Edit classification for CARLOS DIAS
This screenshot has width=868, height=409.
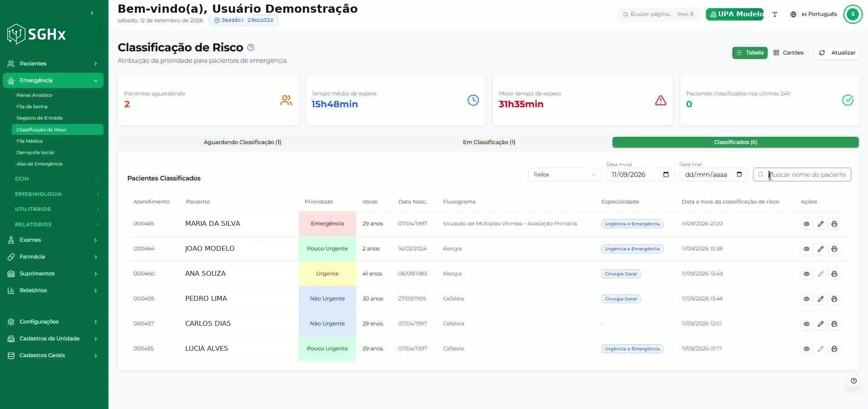click(x=820, y=324)
